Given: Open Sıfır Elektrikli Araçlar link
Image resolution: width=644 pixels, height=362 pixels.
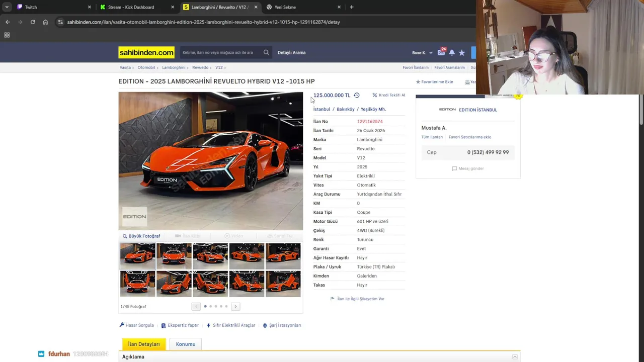Looking at the screenshot, I should [x=231, y=325].
